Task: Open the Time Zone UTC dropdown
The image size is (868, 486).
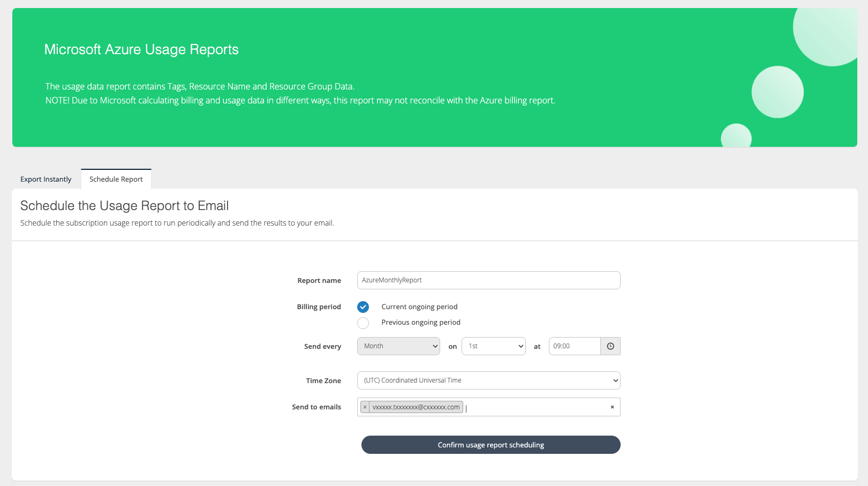Action: coord(488,380)
